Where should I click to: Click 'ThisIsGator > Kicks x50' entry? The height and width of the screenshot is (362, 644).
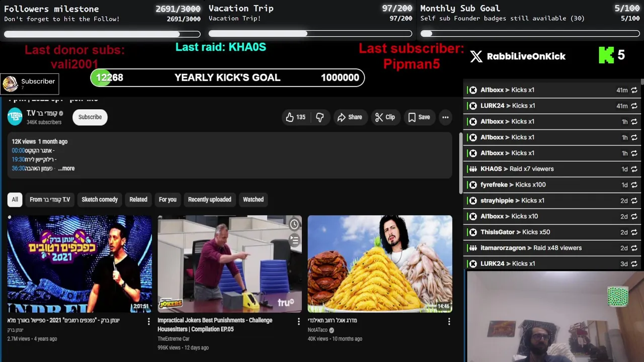coord(515,232)
